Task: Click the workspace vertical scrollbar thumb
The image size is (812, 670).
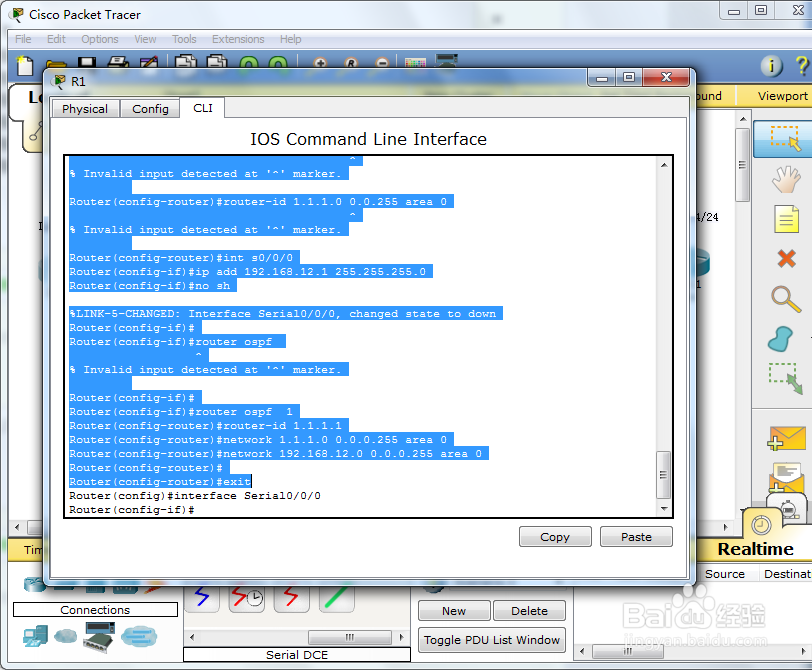Action: coord(743,165)
